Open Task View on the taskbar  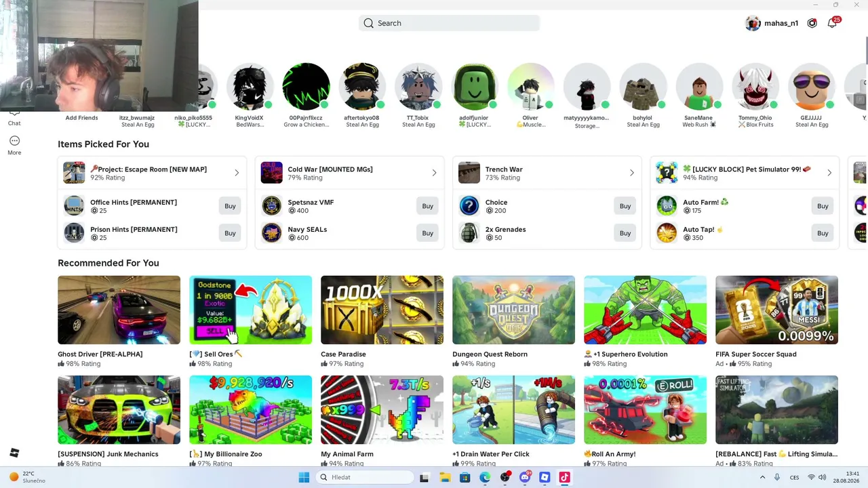click(x=424, y=477)
